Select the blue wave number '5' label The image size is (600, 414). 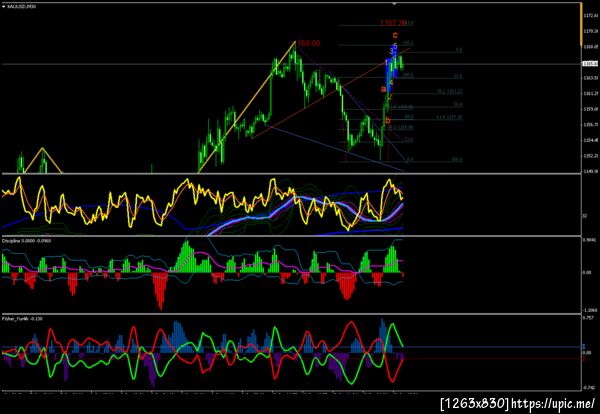pyautogui.click(x=395, y=46)
